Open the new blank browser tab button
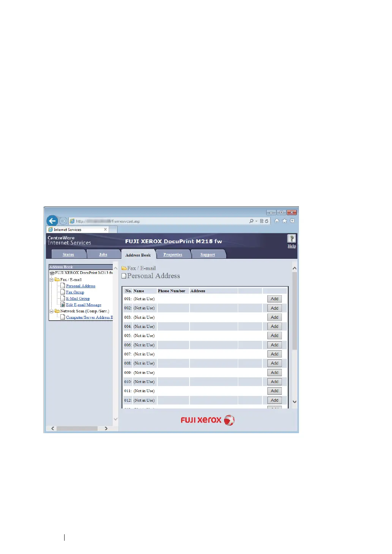This screenshot has height=554, width=392. (x=113, y=230)
